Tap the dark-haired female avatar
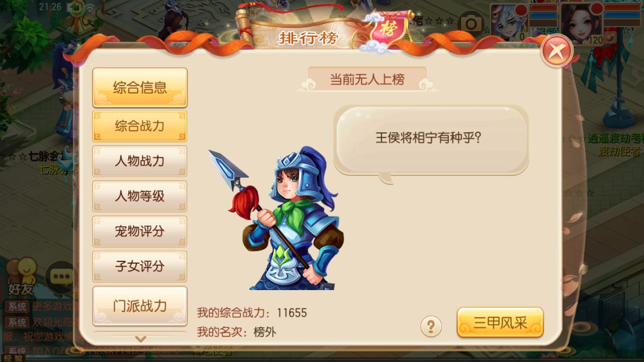This screenshot has height=362, width=644. pyautogui.click(x=581, y=23)
